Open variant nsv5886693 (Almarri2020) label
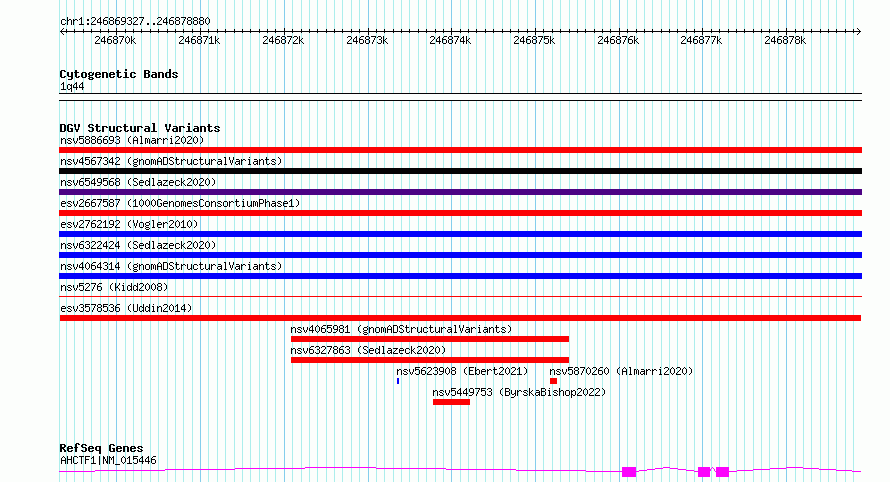Screen dimensions: 890x482 click(132, 140)
